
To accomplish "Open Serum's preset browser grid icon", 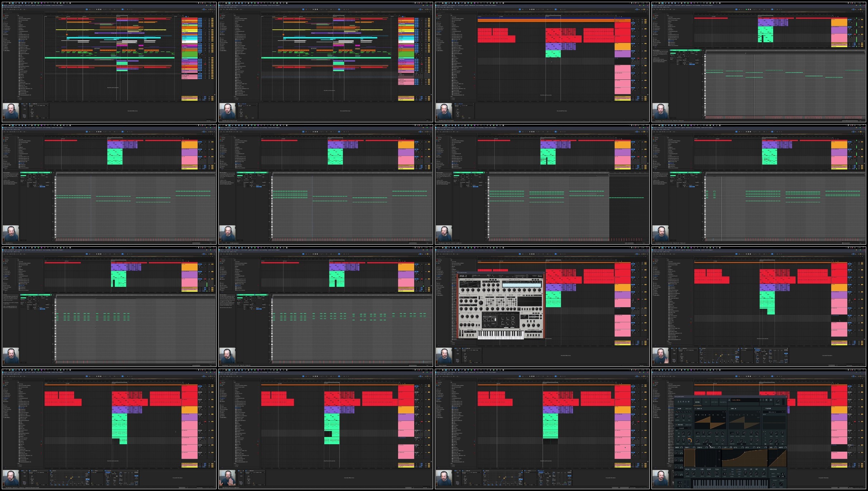I will pos(766,400).
